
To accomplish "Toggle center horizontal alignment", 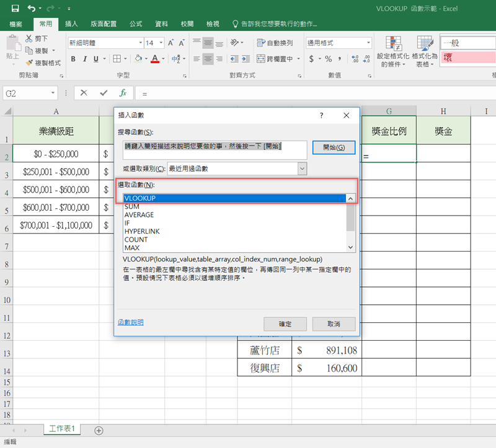I will point(209,59).
